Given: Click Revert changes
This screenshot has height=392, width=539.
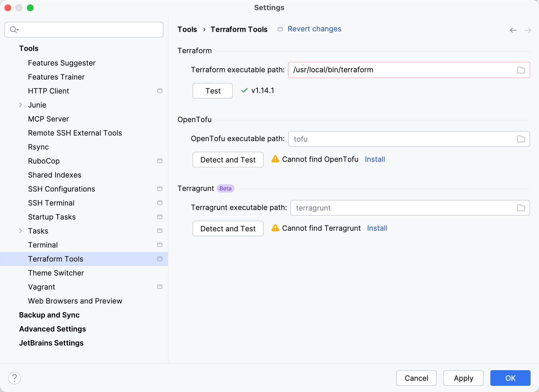Looking at the screenshot, I should coord(314,29).
